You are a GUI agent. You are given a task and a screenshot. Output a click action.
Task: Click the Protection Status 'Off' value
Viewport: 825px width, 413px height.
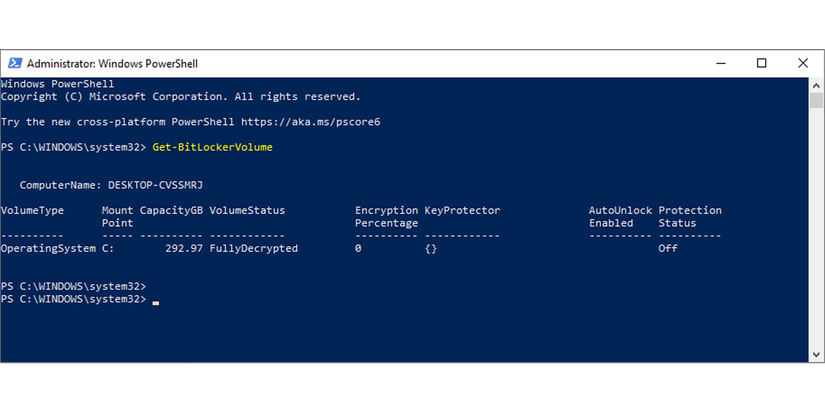coord(667,248)
